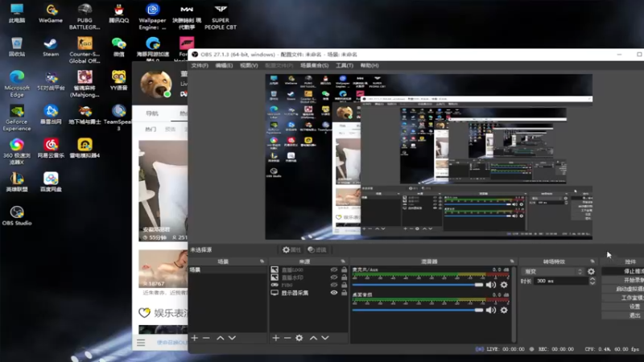Viewport: 644px width, 362px height.
Task: Launch PUBG BATTLEGROUNDS from the desktop
Action: point(85,16)
